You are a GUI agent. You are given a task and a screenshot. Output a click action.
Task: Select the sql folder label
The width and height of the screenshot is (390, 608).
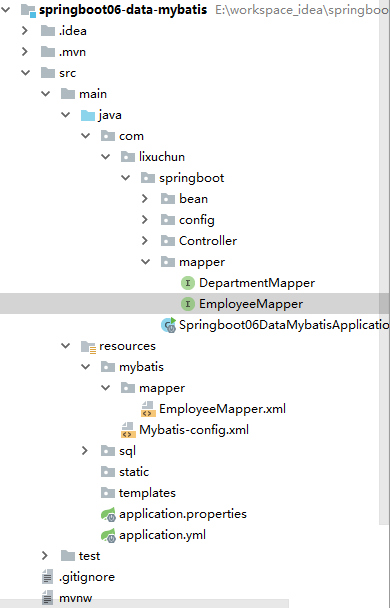pyautogui.click(x=128, y=451)
